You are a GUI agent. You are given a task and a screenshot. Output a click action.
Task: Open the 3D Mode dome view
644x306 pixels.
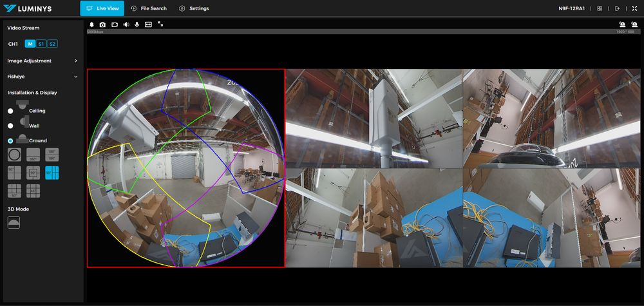14,222
